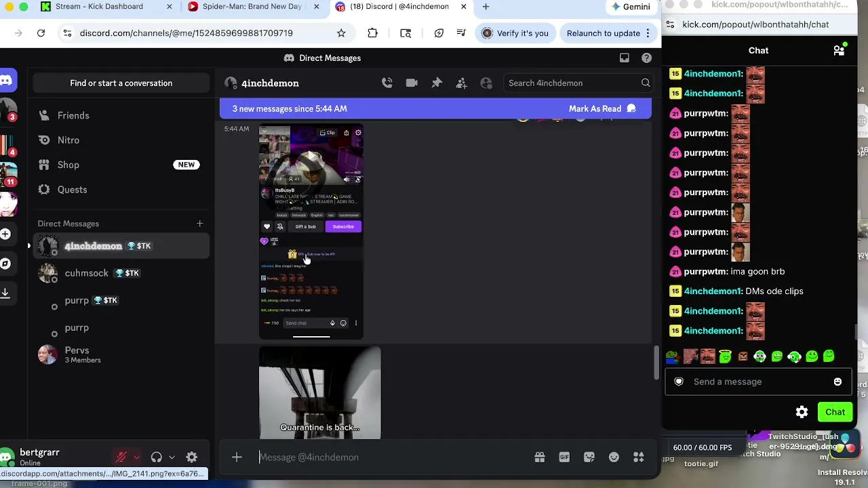Click the Discord message scrollbar
Image resolution: width=868 pixels, height=488 pixels.
pyautogui.click(x=655, y=363)
